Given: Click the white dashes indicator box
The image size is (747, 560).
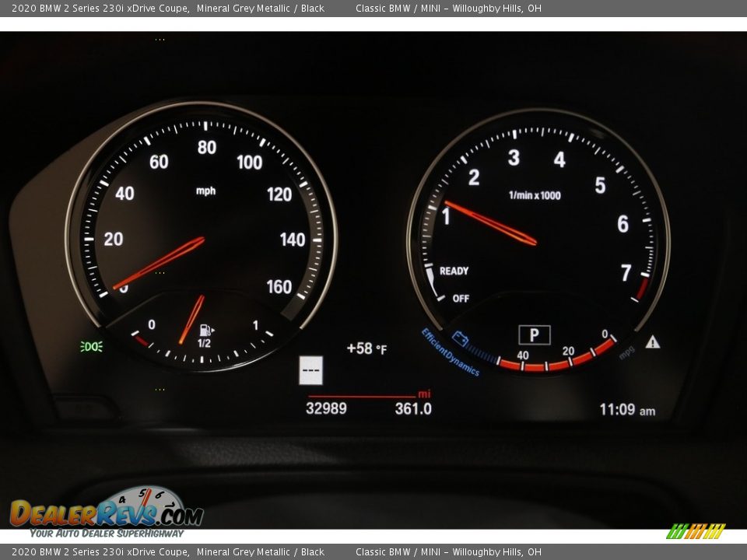Looking at the screenshot, I should 310,370.
